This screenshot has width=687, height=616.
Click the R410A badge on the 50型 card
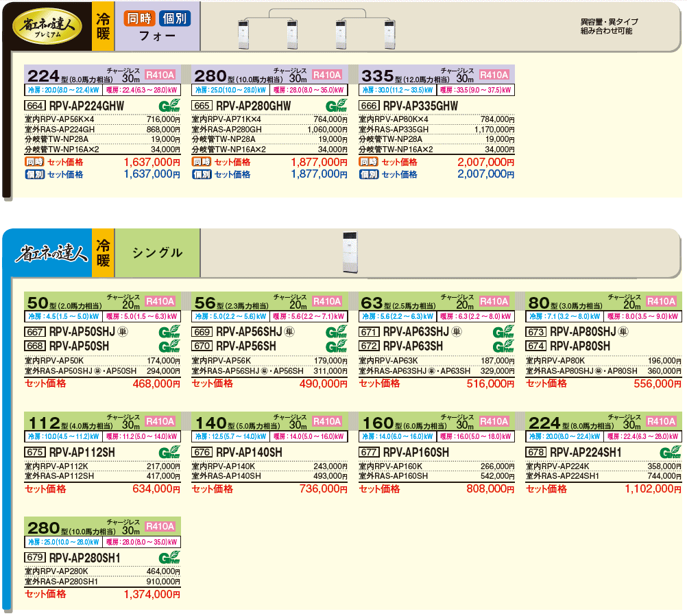click(160, 301)
